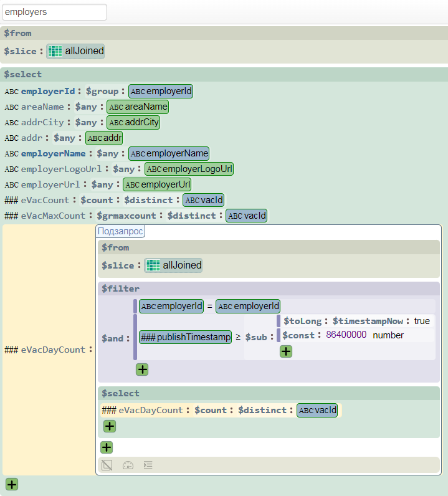Open the number type selector for $const
The image size is (448, 496).
[x=388, y=335]
